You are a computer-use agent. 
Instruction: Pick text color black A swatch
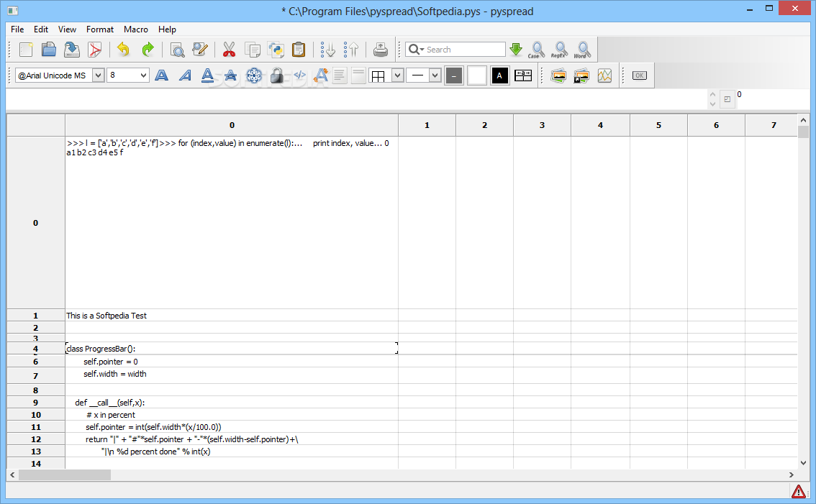pyautogui.click(x=499, y=75)
